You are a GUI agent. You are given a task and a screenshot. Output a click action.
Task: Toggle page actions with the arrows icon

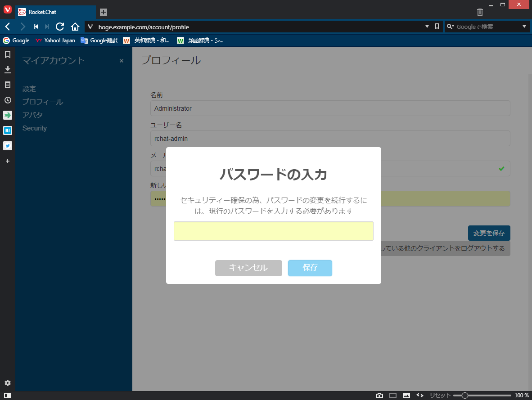(419, 395)
